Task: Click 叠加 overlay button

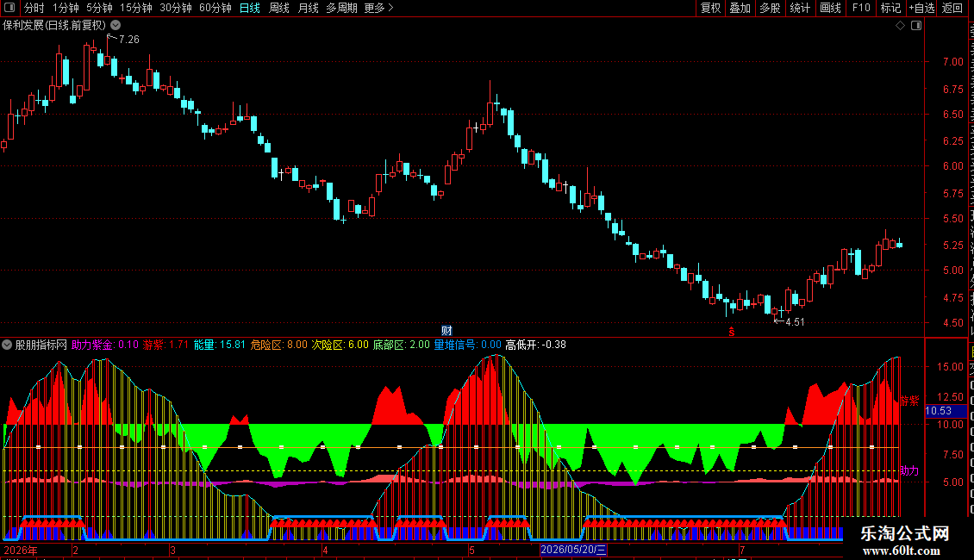Action: tap(740, 8)
